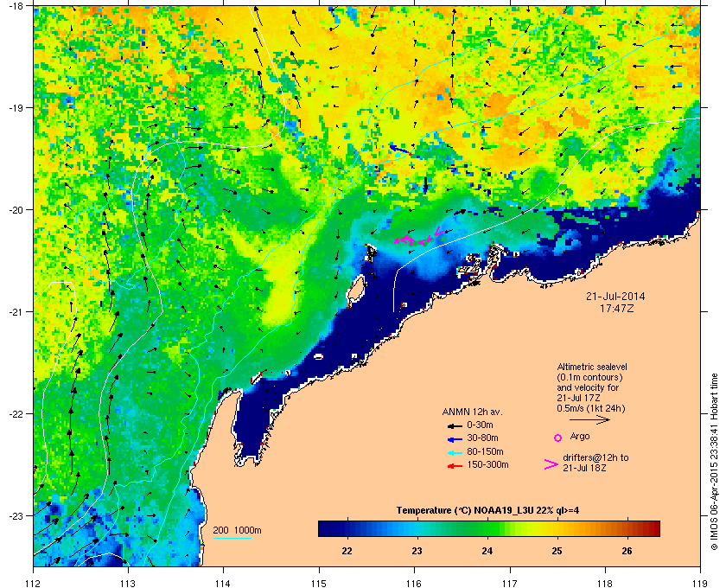The height and width of the screenshot is (588, 726).
Task: Click the latitude axis label -20
Action: pos(16,209)
